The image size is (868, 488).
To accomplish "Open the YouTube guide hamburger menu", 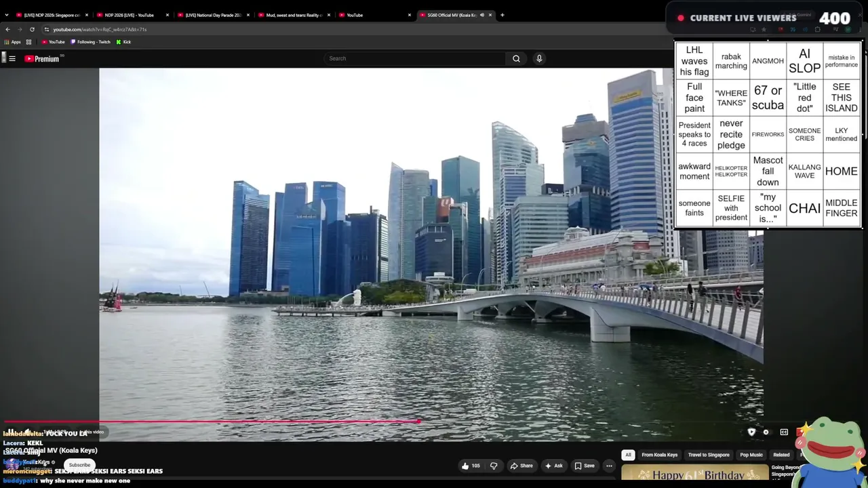I will 12,58.
